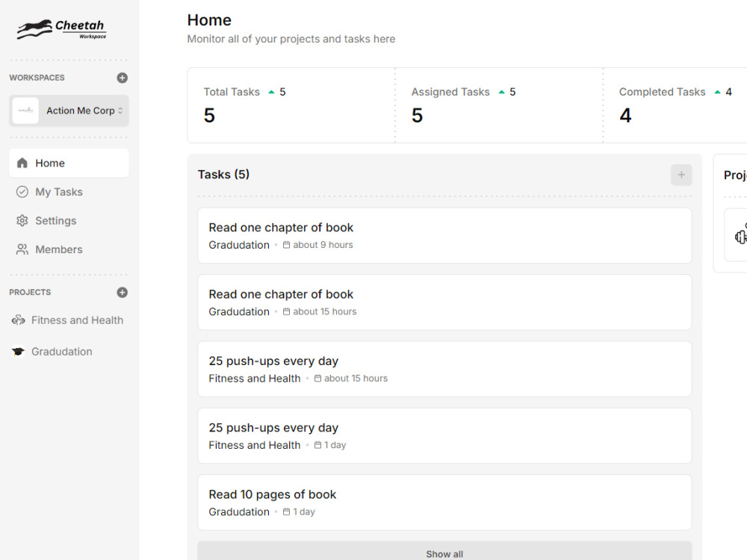Open the Action Me Corp workspace switcher

pyautogui.click(x=69, y=111)
